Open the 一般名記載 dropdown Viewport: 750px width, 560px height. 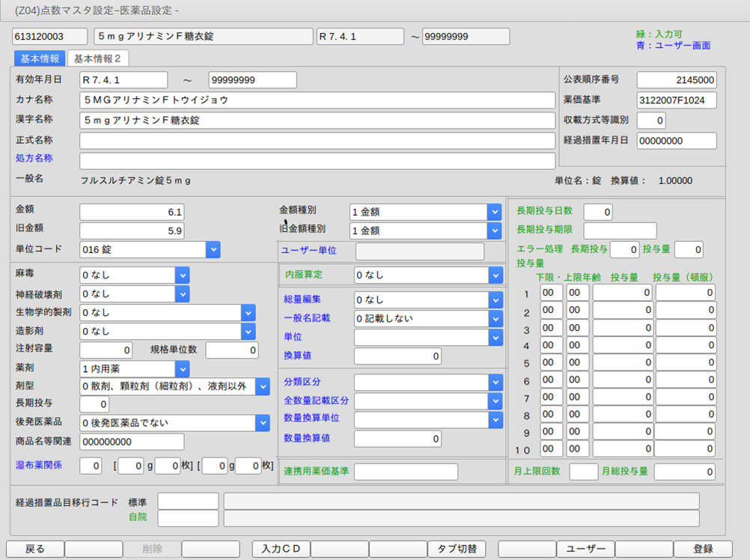493,319
